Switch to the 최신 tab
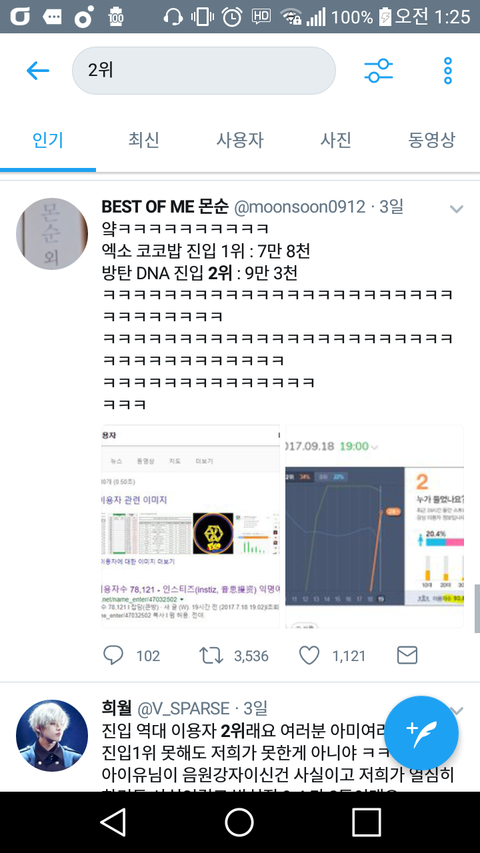 pyautogui.click(x=144, y=140)
